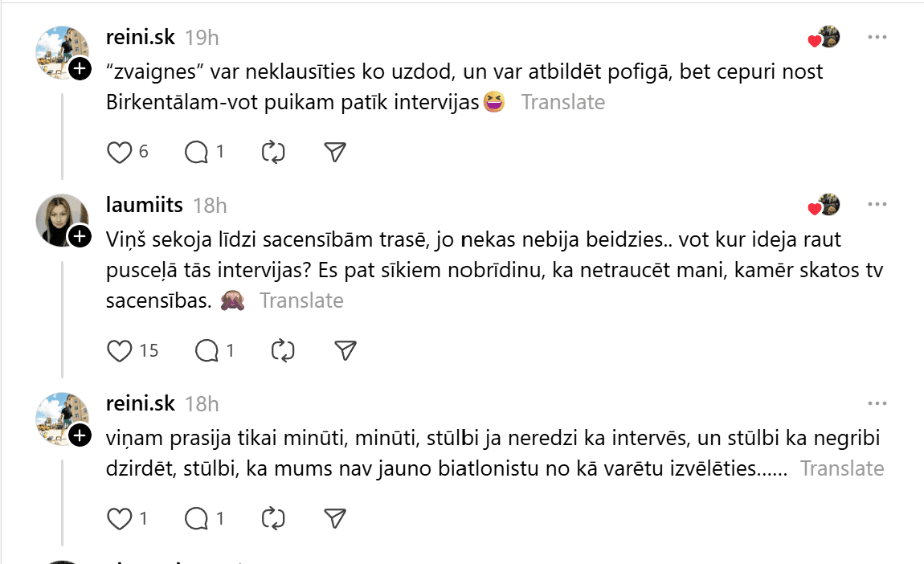Open three-dot menu on reini.sk's 18h reply
Image resolution: width=924 pixels, height=564 pixels.
tap(877, 403)
